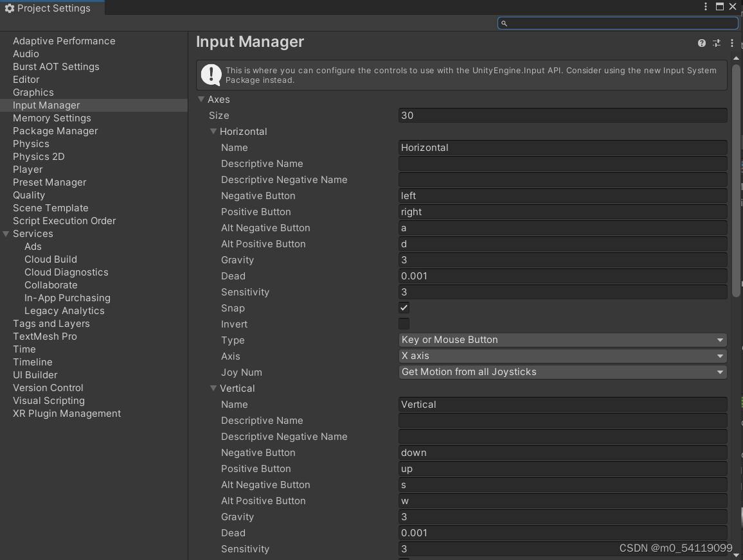Click the Horizontal Negative Button field showing left
Image resolution: width=743 pixels, height=560 pixels.
point(562,196)
